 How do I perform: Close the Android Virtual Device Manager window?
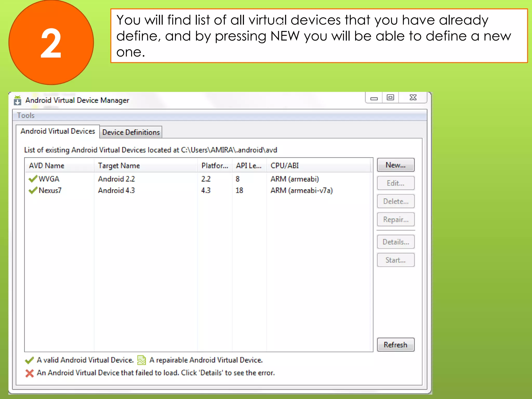click(413, 98)
